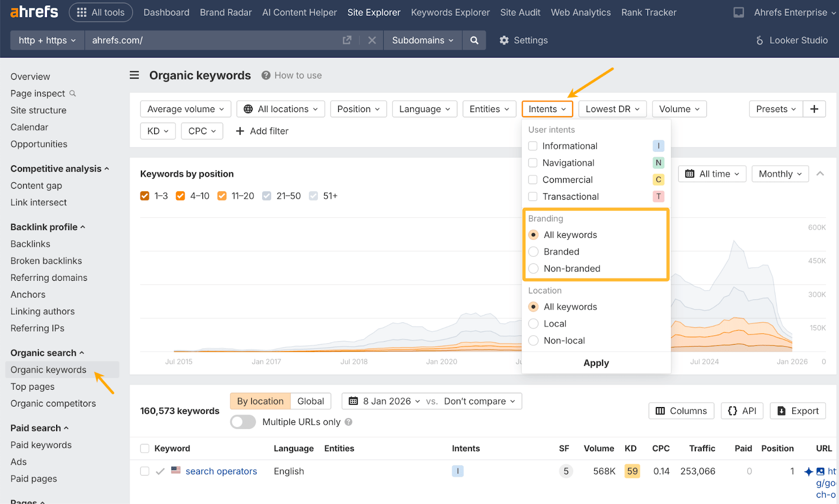The width and height of the screenshot is (839, 504).
Task: Open the All tools grid menu
Action: click(101, 12)
